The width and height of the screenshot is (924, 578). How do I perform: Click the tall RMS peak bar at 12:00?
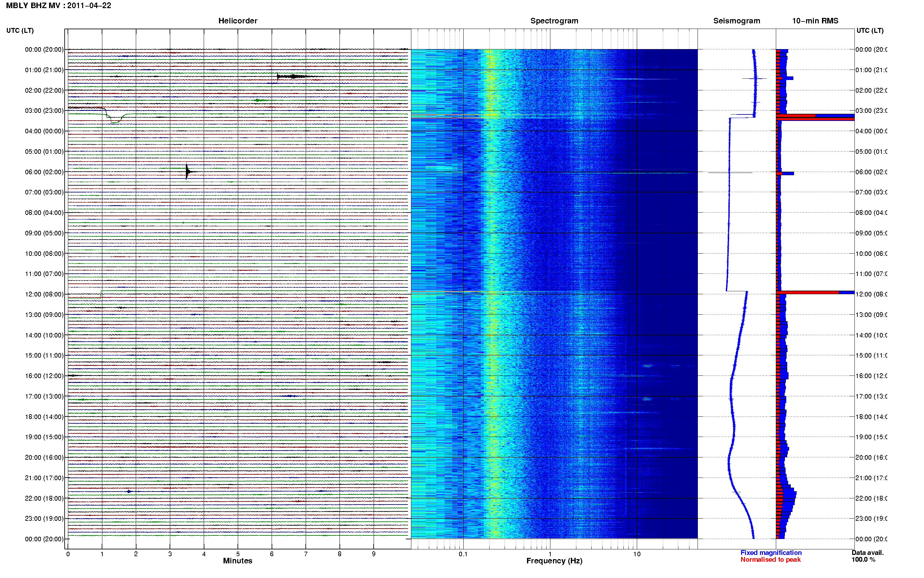(815, 293)
